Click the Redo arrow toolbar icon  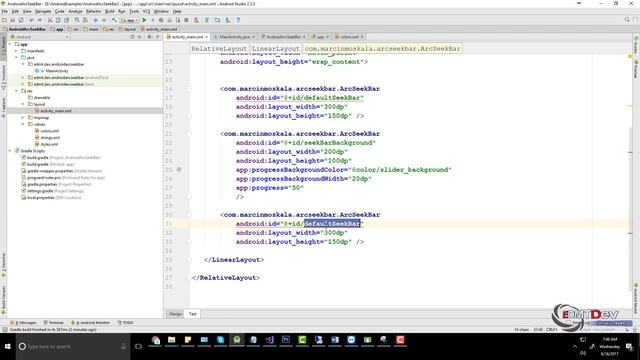[x=40, y=20]
